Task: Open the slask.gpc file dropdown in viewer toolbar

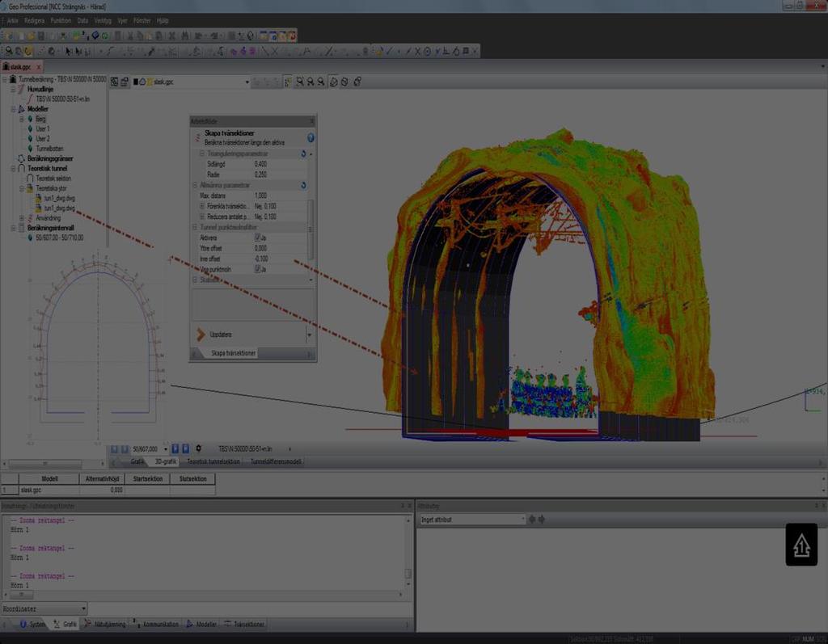Action: pyautogui.click(x=247, y=82)
